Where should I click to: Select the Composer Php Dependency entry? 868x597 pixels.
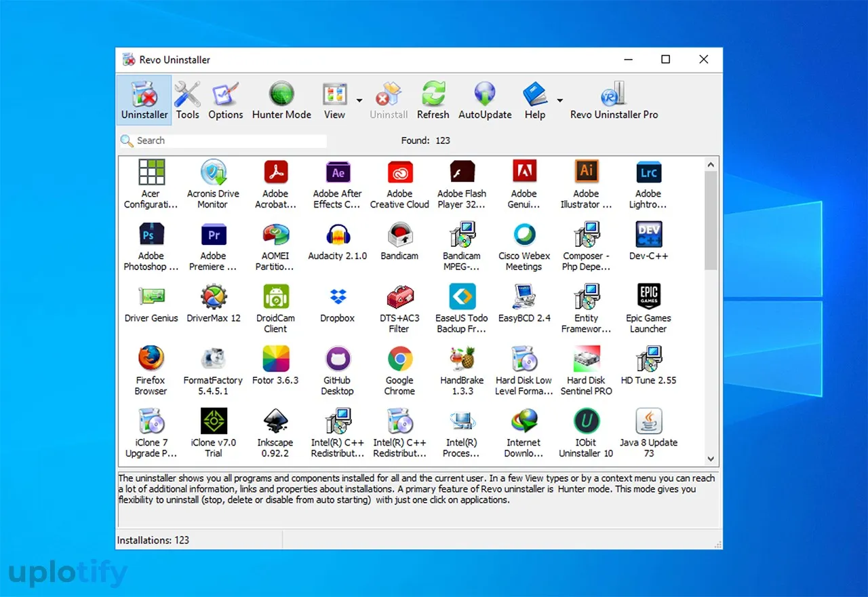(586, 246)
